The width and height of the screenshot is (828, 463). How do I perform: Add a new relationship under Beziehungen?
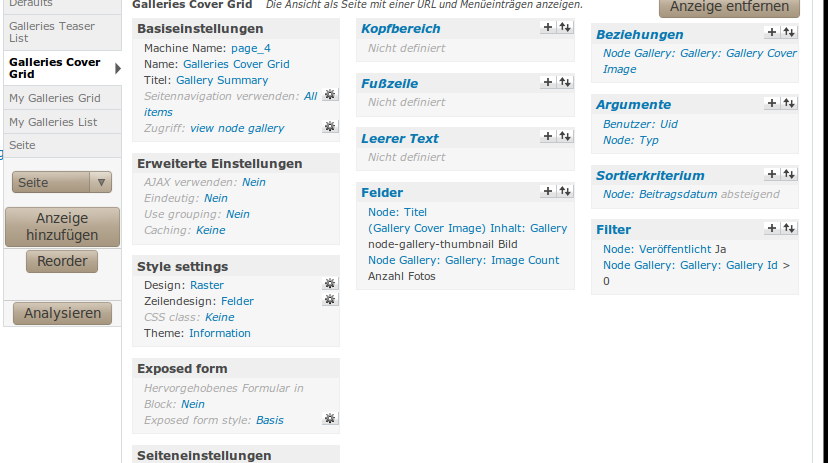771,33
